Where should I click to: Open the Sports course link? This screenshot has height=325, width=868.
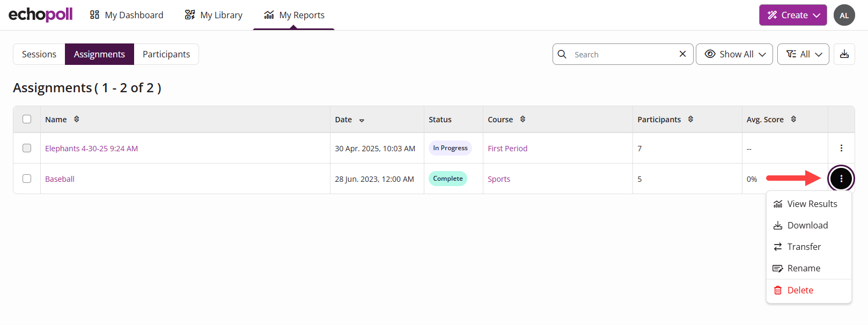point(499,179)
